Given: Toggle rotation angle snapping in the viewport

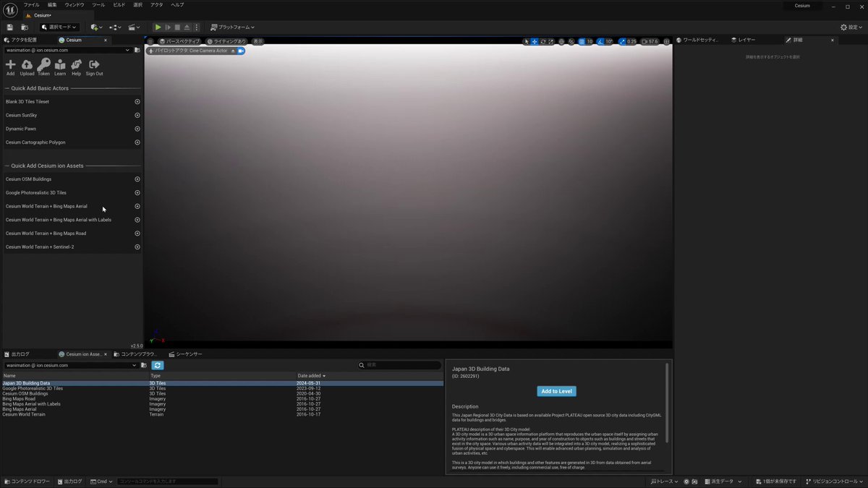Looking at the screenshot, I should pyautogui.click(x=600, y=41).
